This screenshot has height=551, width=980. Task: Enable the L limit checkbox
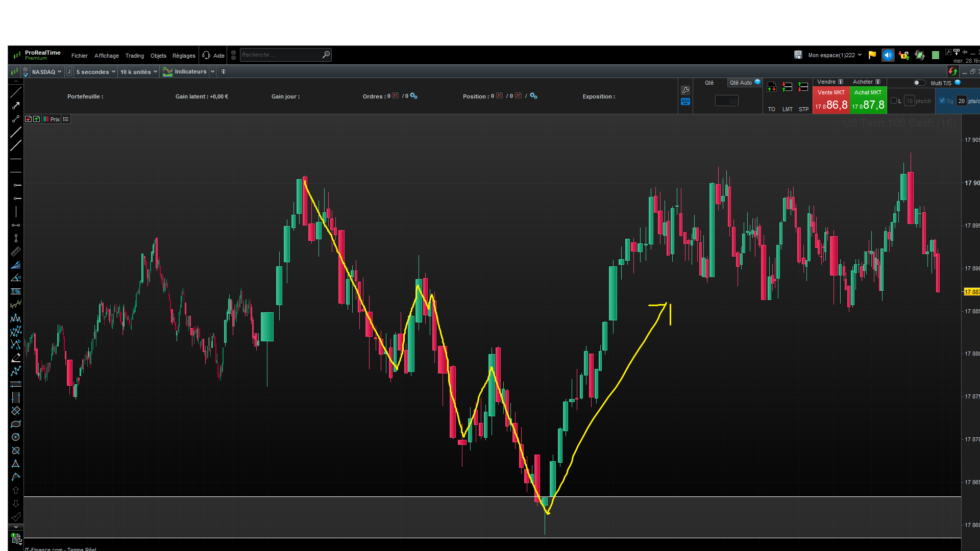coord(894,101)
